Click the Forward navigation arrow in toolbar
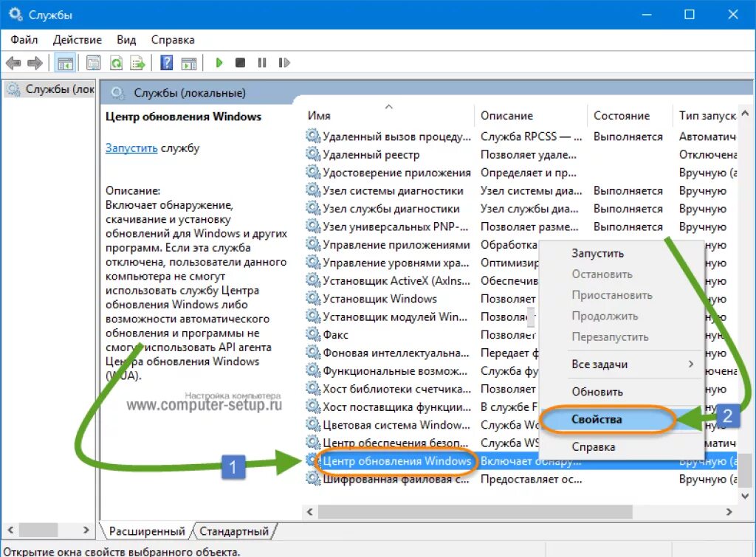756x557 pixels. (35, 63)
